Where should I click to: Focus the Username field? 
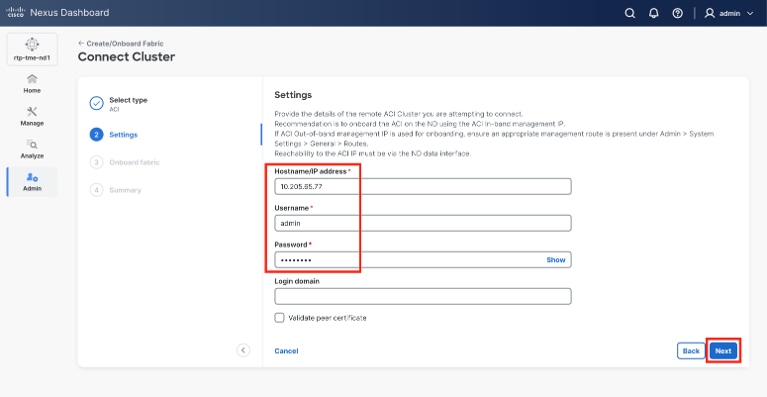tap(423, 223)
